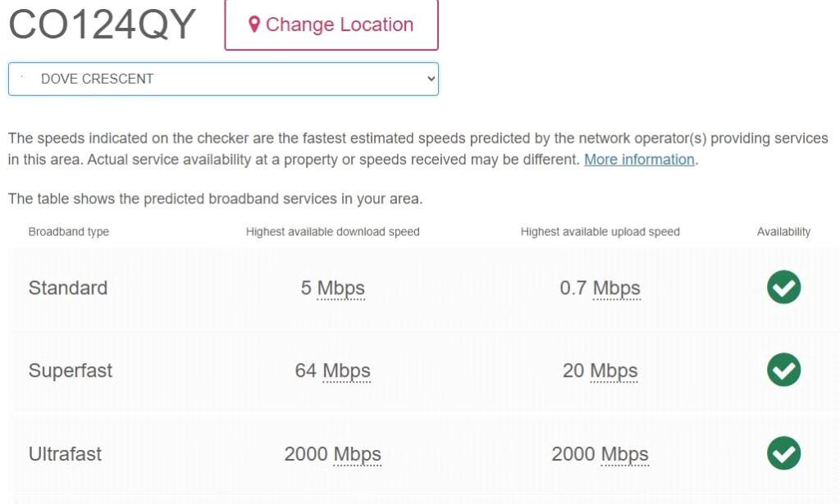The height and width of the screenshot is (504, 840).
Task: Click the dotted Mbps tooltip for Standard download speed
Action: (343, 288)
